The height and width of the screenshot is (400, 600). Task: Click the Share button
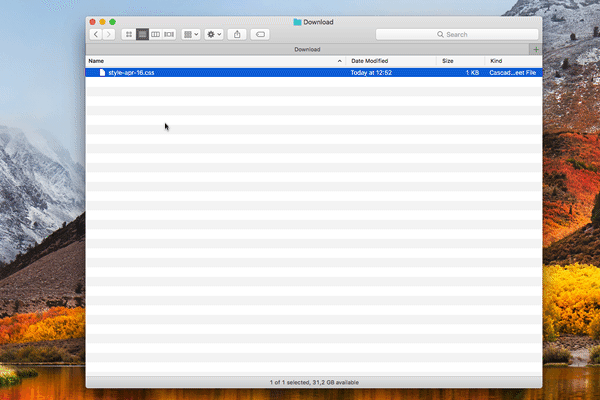[x=237, y=34]
